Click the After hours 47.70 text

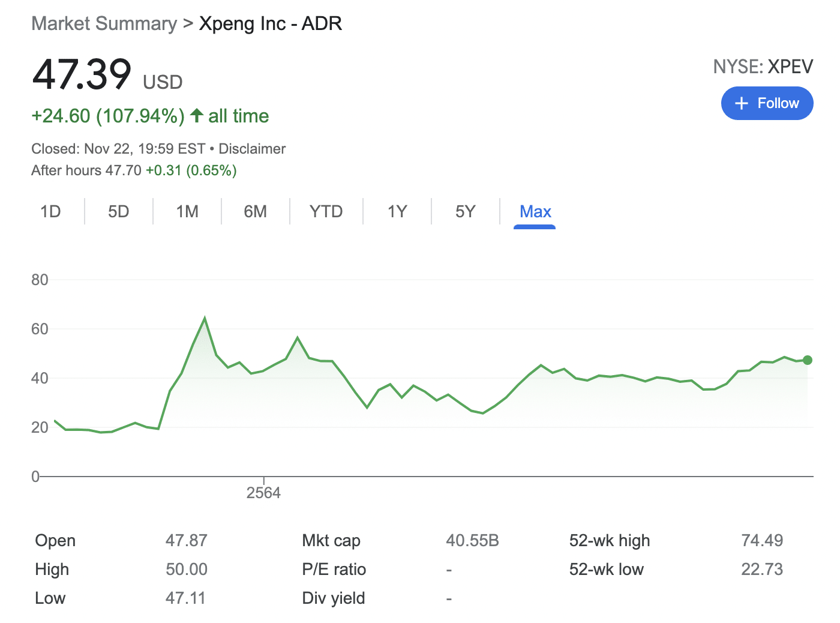[86, 170]
